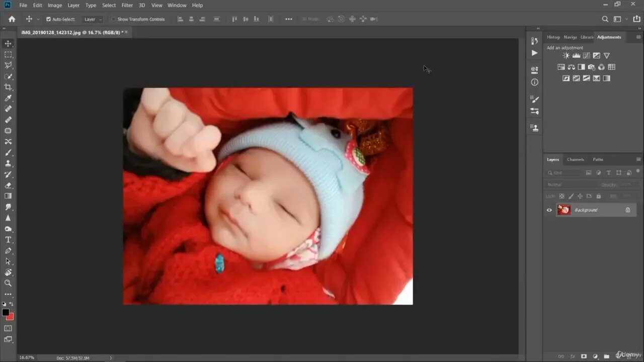Select the Zoom tool
644x362 pixels.
[8, 283]
